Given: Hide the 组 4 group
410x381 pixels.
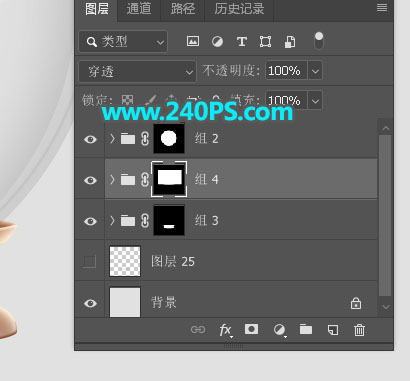Looking at the screenshot, I should click(90, 180).
